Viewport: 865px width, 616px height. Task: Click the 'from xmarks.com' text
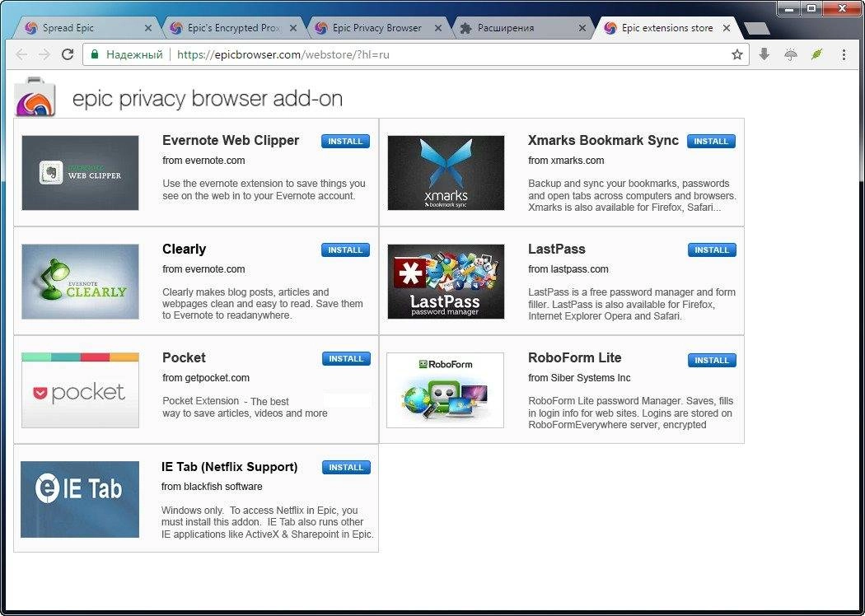566,161
